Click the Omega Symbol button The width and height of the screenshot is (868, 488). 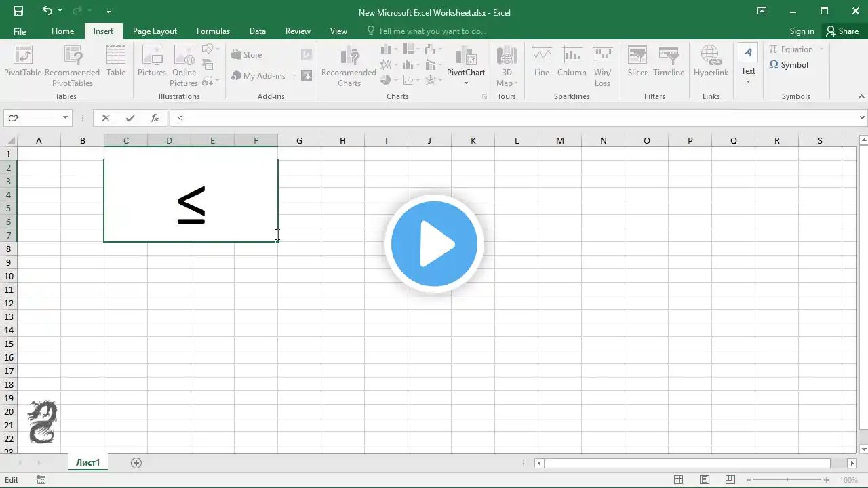[x=789, y=65]
